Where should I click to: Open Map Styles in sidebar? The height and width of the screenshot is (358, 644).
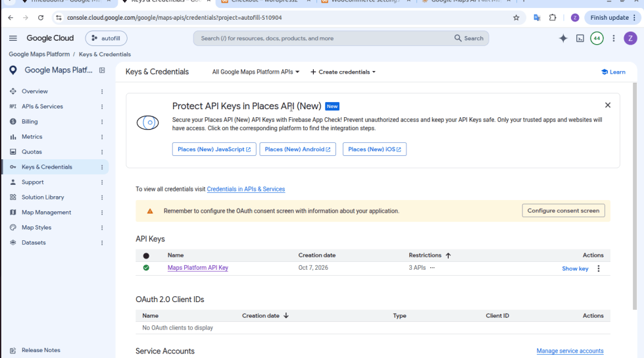tap(37, 228)
